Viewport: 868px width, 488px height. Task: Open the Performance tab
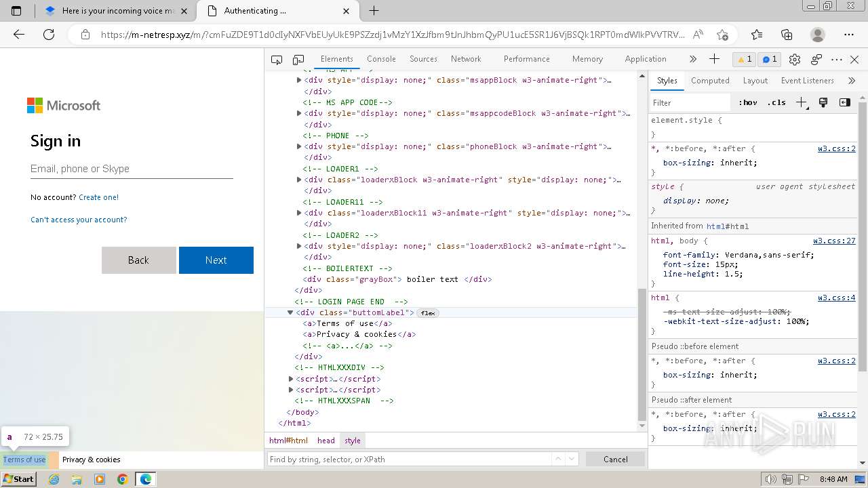[x=526, y=59]
